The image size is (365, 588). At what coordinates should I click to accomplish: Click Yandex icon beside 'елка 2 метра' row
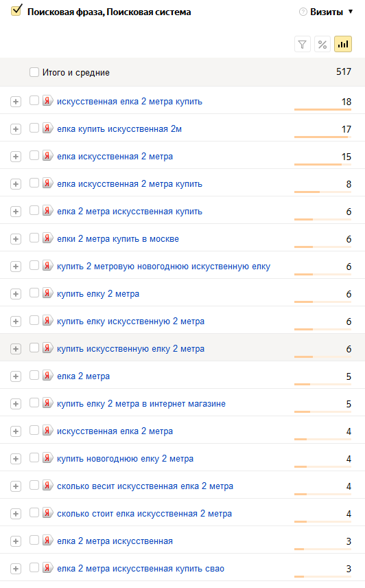(47, 375)
